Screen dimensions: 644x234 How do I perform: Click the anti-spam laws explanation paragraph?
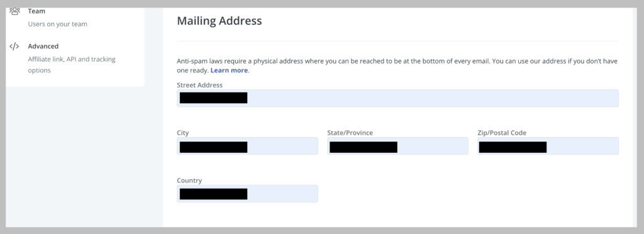tap(397, 65)
